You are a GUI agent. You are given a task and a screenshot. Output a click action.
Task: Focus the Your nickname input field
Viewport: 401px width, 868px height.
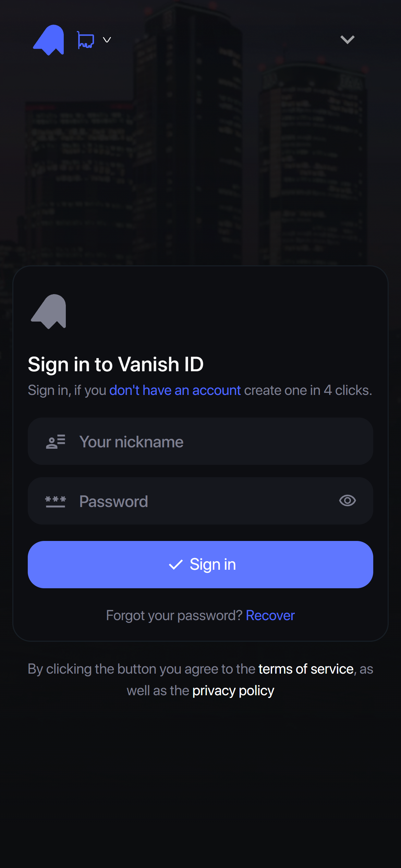pyautogui.click(x=219, y=442)
